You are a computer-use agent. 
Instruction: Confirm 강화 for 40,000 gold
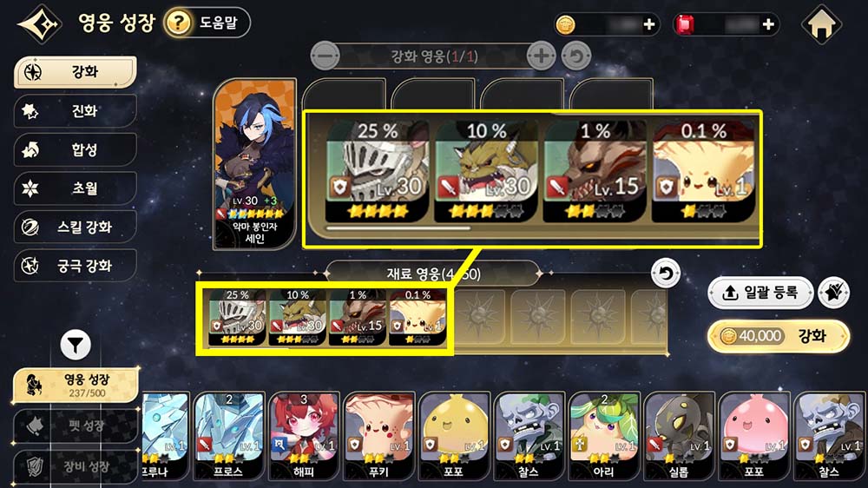pyautogui.click(x=779, y=336)
